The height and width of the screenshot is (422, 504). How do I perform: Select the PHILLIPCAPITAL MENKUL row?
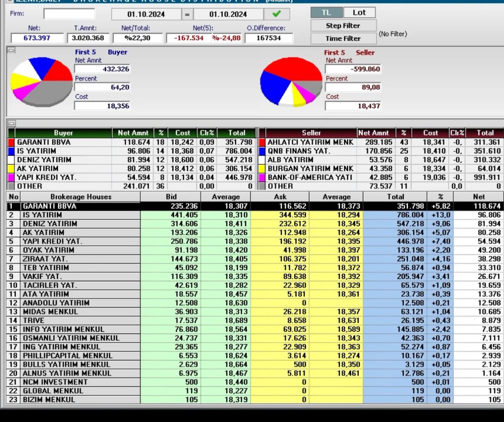point(255,356)
